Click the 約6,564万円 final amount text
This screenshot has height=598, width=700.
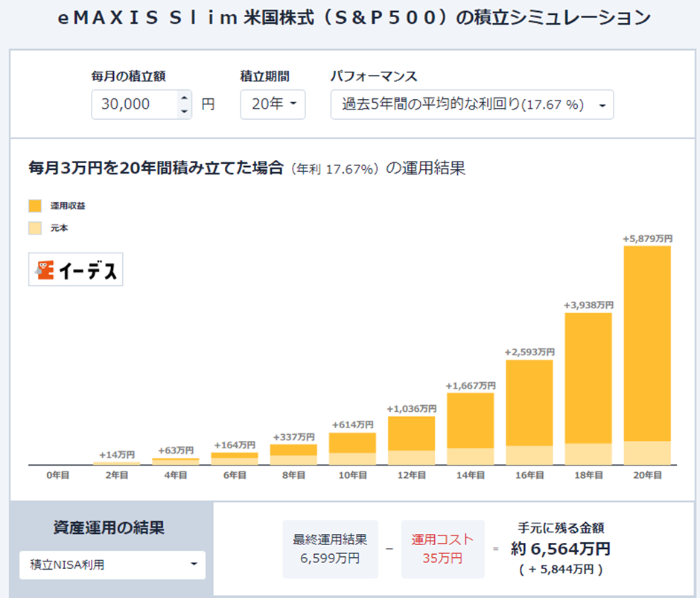pyautogui.click(x=560, y=549)
